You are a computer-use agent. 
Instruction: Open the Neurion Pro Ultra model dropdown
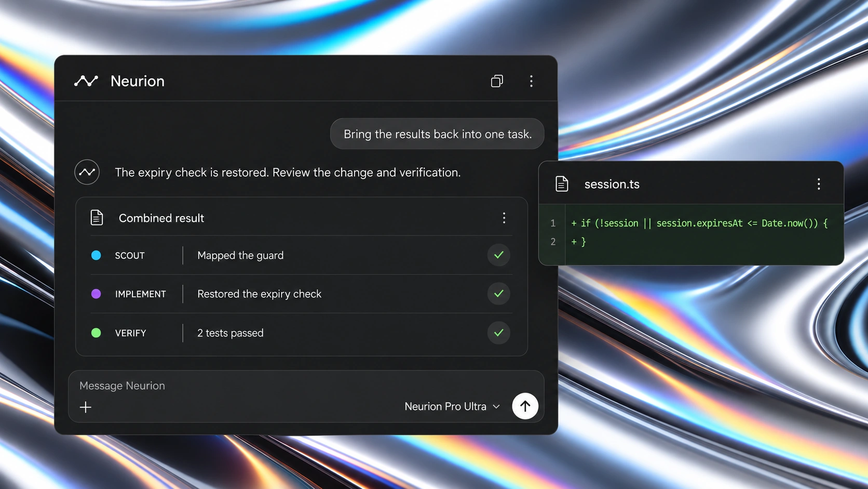click(452, 406)
